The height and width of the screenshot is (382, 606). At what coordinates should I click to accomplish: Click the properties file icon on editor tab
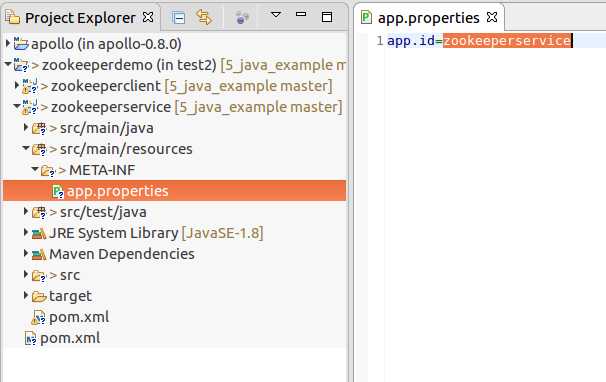[366, 17]
